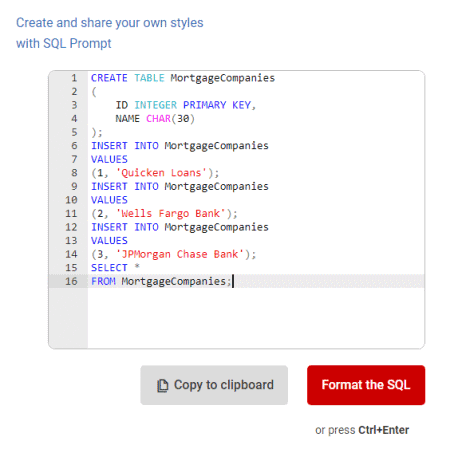
Task: Click the 'or press Ctrl+Enter' hint text
Action: coord(362,430)
